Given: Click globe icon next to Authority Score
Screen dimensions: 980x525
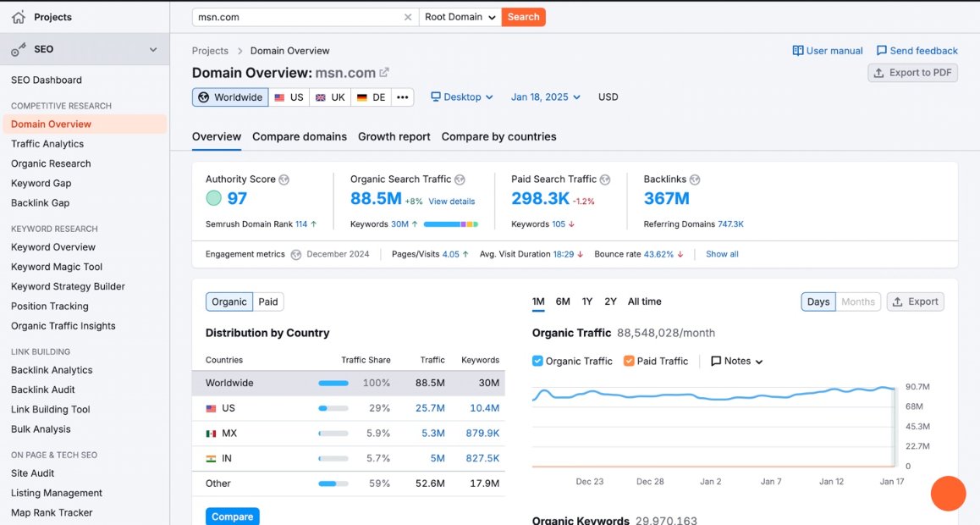Looking at the screenshot, I should tap(284, 180).
